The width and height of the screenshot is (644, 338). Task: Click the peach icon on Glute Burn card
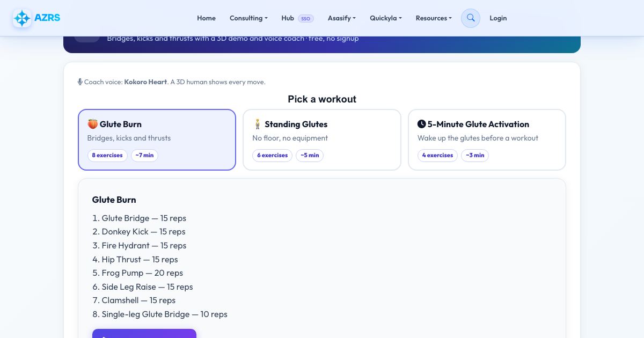(x=93, y=124)
